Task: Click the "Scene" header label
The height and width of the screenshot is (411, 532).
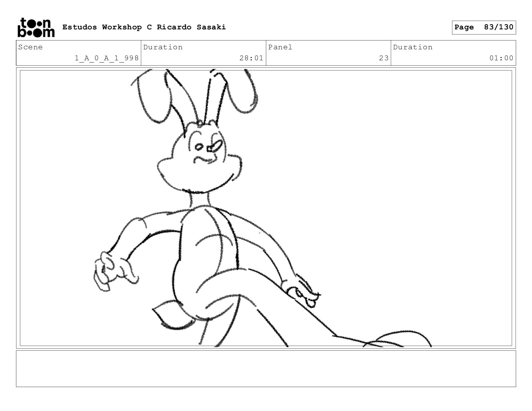Action: click(x=30, y=47)
